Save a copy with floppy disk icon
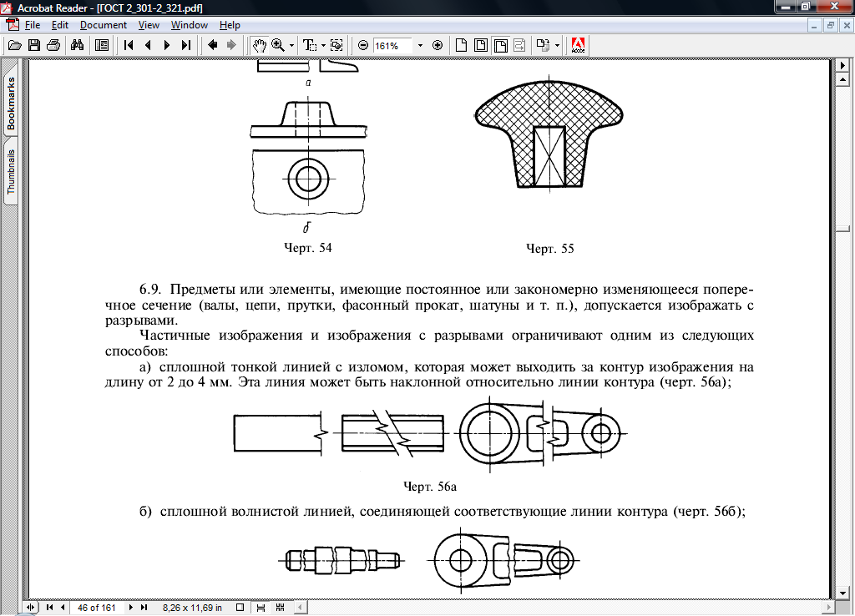Screen dimensions: 855x616 (33, 45)
